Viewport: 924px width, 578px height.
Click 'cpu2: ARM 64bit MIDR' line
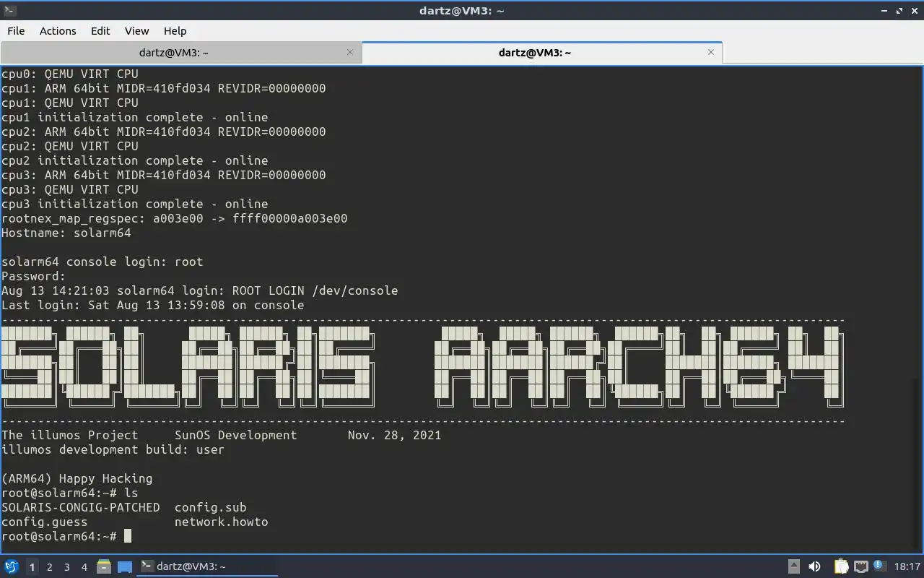click(x=164, y=131)
